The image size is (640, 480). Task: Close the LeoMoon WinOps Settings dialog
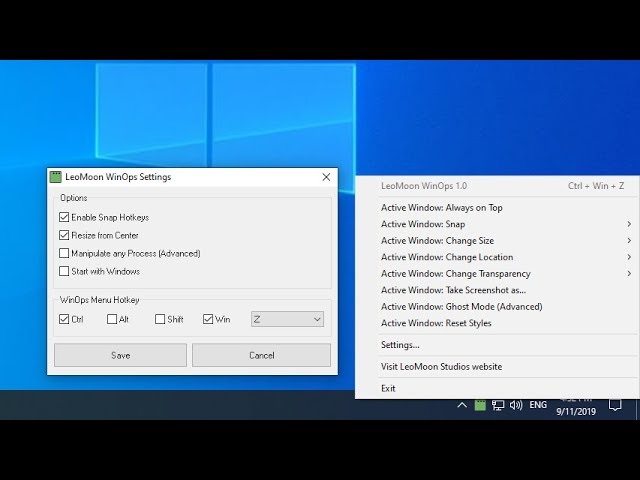[x=326, y=177]
